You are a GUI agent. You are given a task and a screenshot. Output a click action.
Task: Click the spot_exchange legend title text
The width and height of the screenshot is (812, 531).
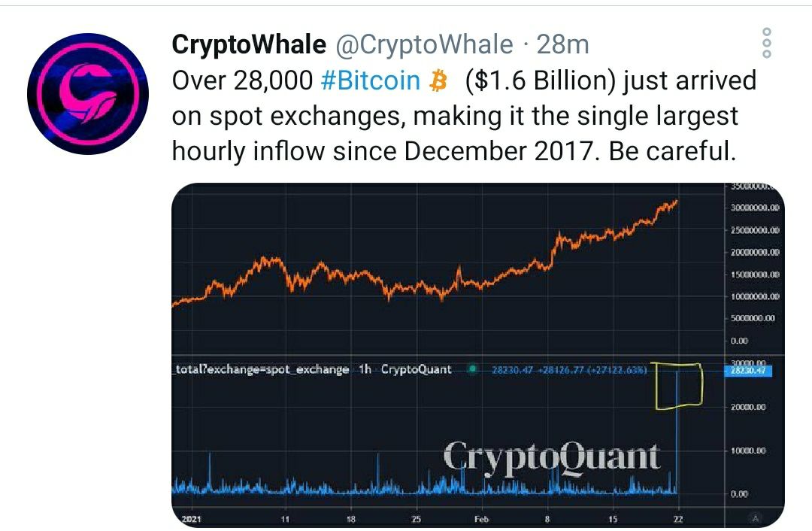tap(262, 369)
